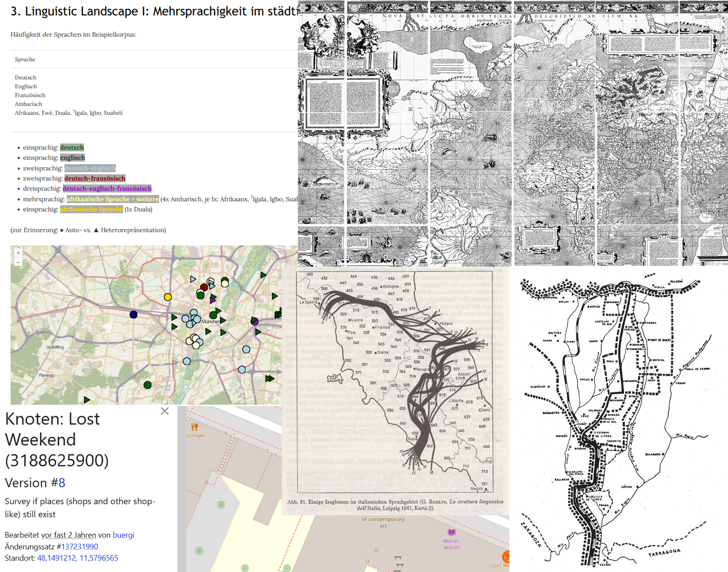Click the light blue 'deutsch-englisch' legend label
This screenshot has width=728, height=572.
point(90,168)
